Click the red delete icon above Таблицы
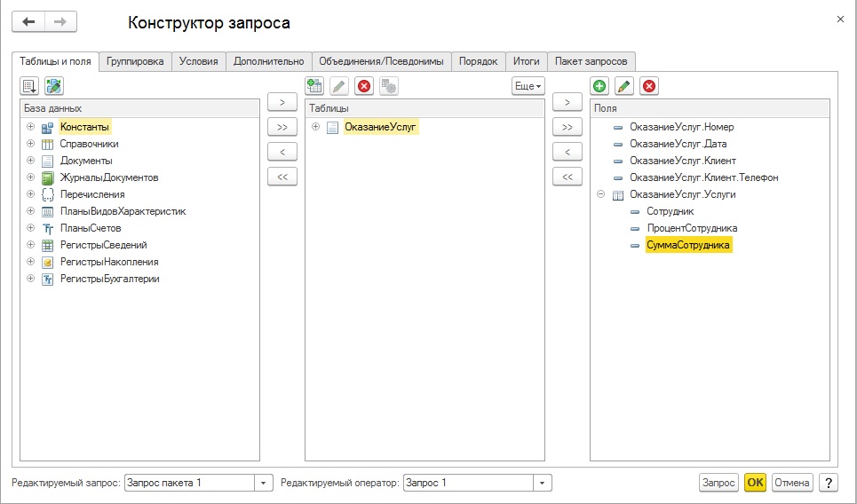 point(364,86)
